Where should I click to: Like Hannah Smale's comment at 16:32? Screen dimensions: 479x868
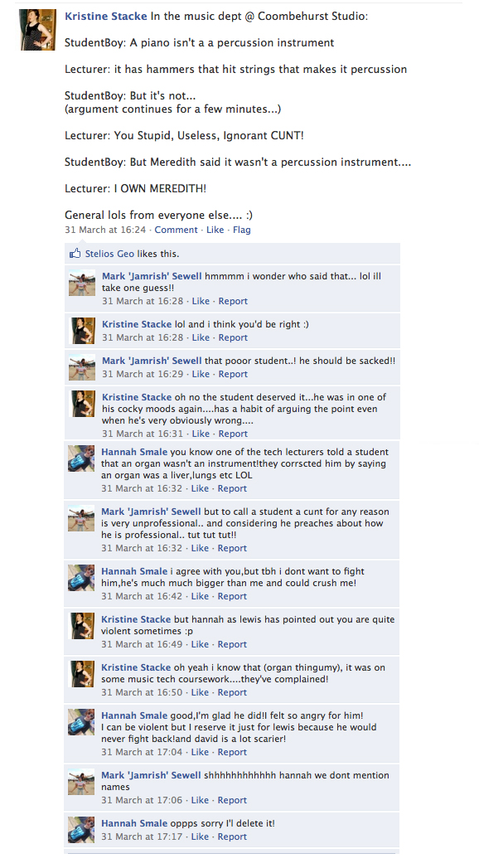click(x=200, y=488)
